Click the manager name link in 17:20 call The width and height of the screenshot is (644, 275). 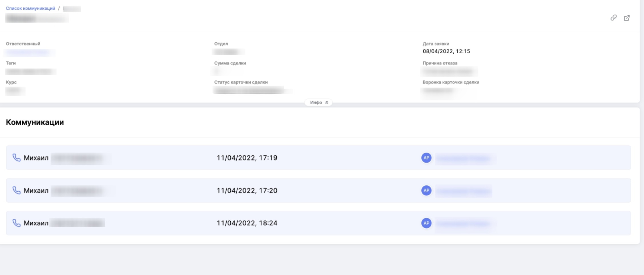click(463, 191)
